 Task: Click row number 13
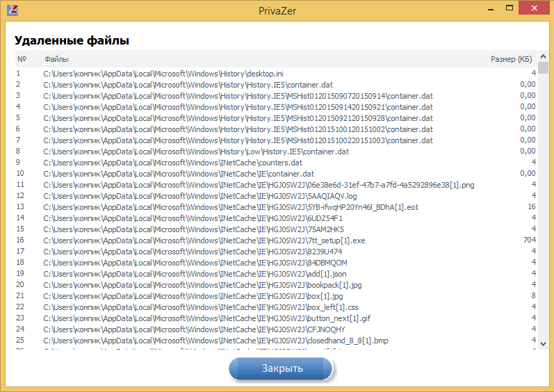coord(20,206)
